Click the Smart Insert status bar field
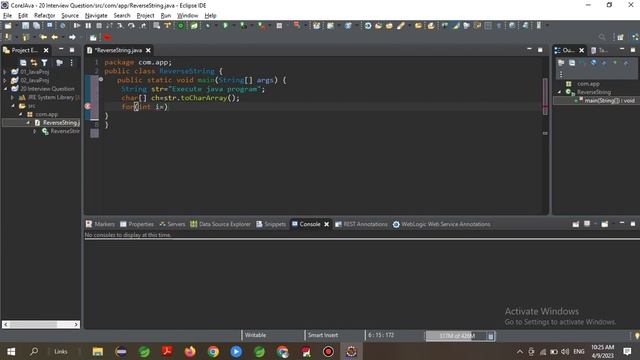The height and width of the screenshot is (360, 640). point(323,335)
